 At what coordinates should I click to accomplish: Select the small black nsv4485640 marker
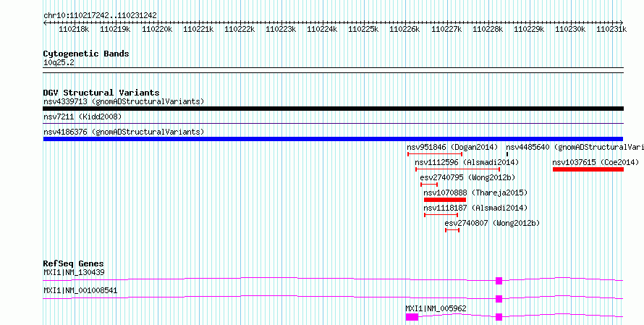(507, 154)
